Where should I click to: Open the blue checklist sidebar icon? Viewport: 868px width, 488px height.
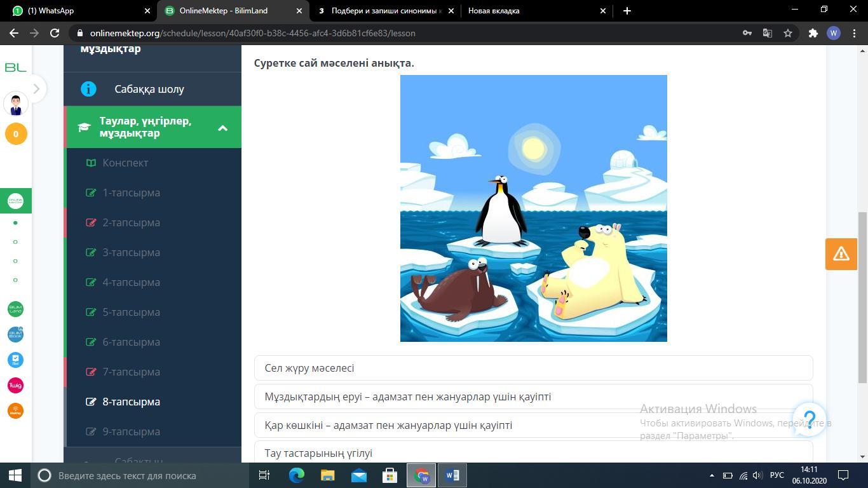(x=15, y=360)
